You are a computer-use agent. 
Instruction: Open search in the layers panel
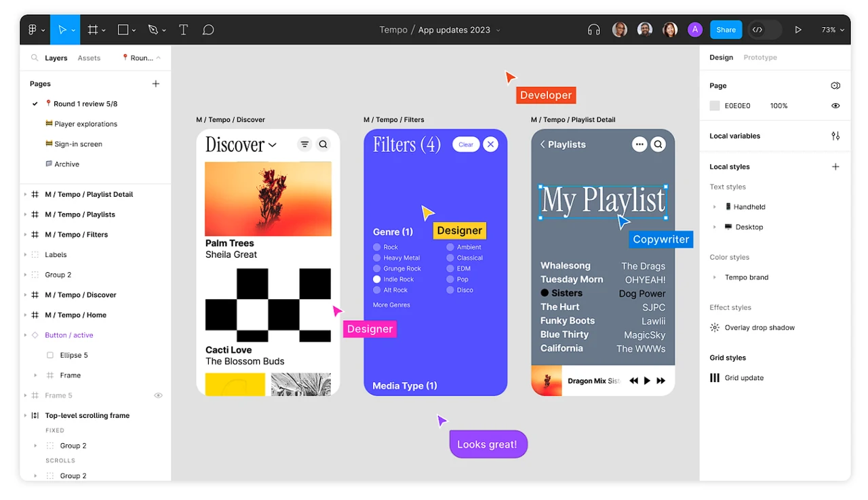[35, 58]
